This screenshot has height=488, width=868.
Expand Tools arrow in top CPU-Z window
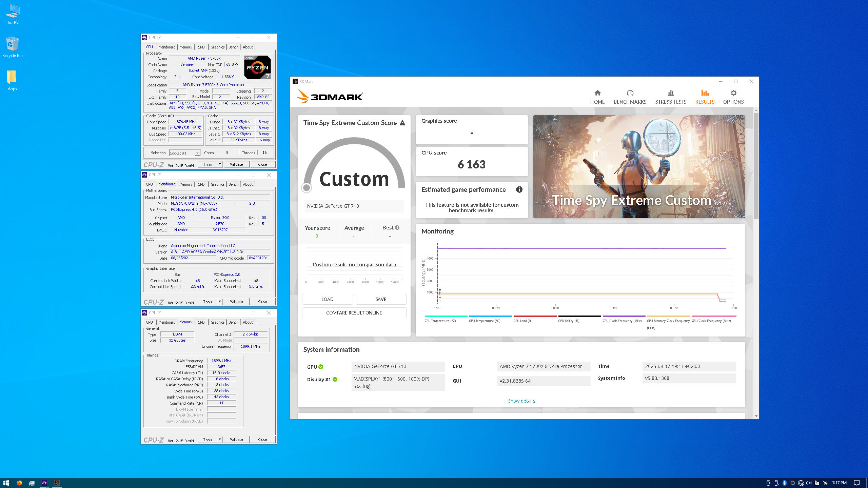220,164
